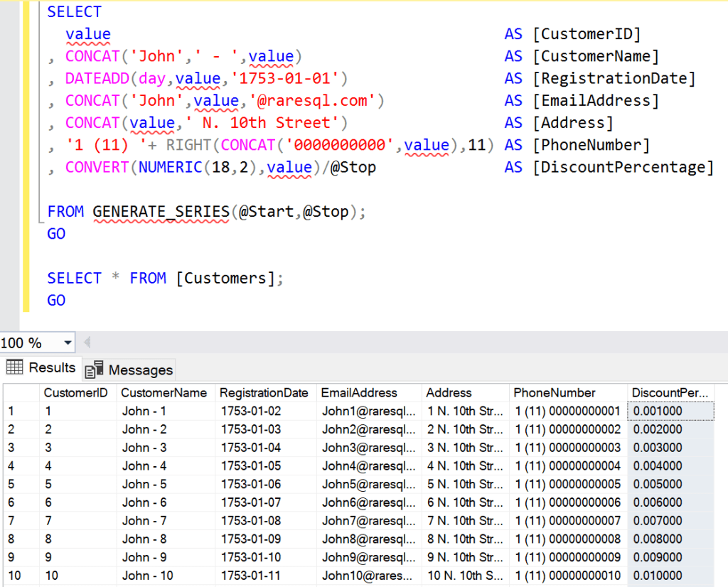The image size is (728, 587).
Task: Select the CustomerName column header
Action: pos(165,392)
